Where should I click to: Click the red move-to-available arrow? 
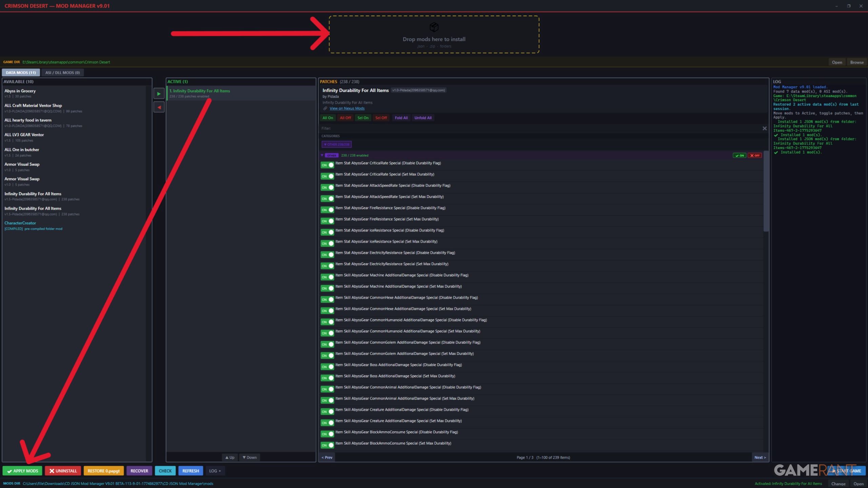click(x=159, y=108)
